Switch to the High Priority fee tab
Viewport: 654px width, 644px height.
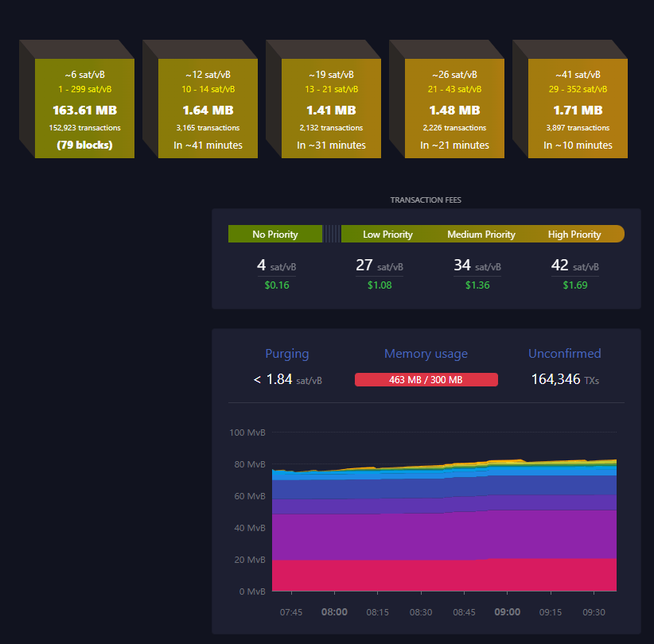coord(574,234)
